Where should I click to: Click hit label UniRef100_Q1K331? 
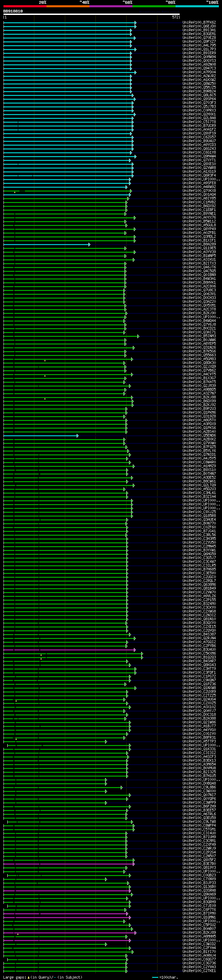(x=199, y=749)
